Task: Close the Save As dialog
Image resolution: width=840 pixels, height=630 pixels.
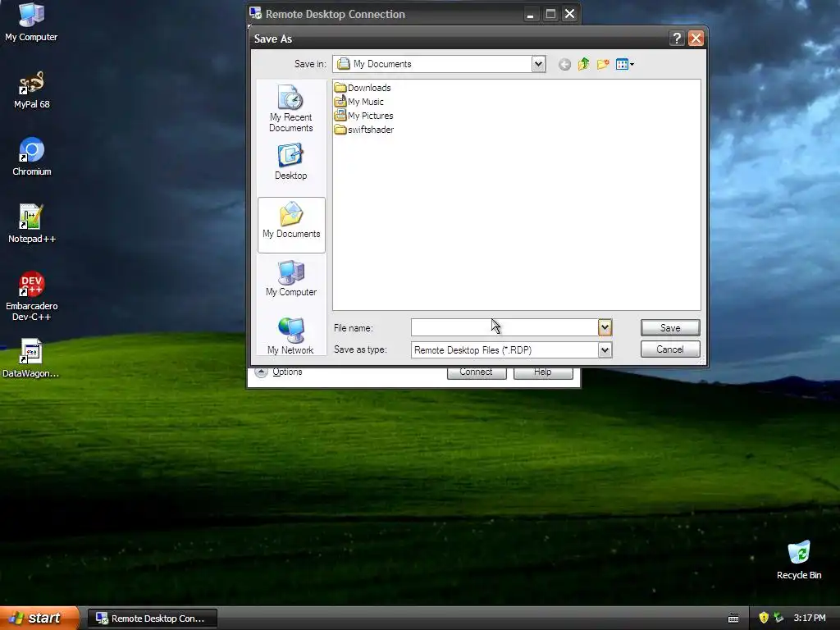Action: click(696, 39)
